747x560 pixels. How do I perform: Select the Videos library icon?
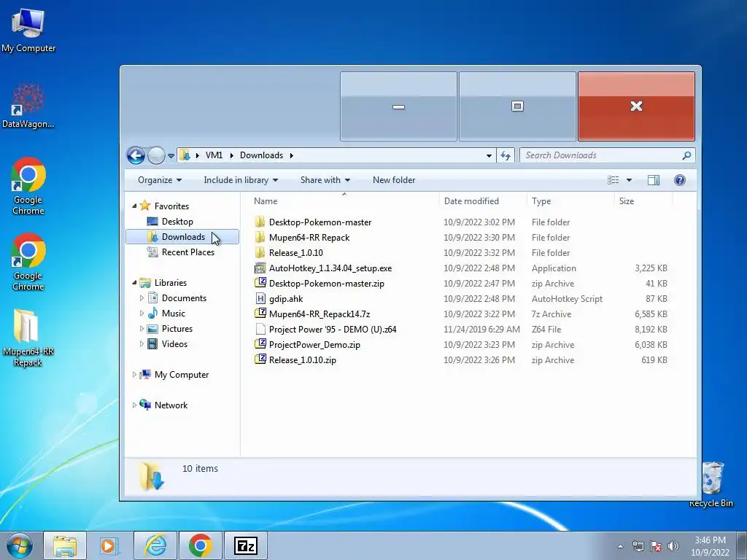click(152, 344)
